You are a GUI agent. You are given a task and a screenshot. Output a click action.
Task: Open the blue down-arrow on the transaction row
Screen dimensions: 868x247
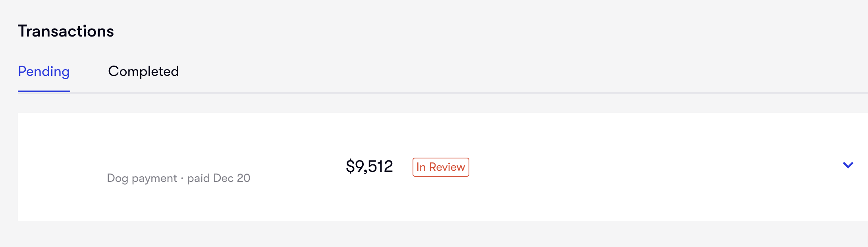(848, 165)
